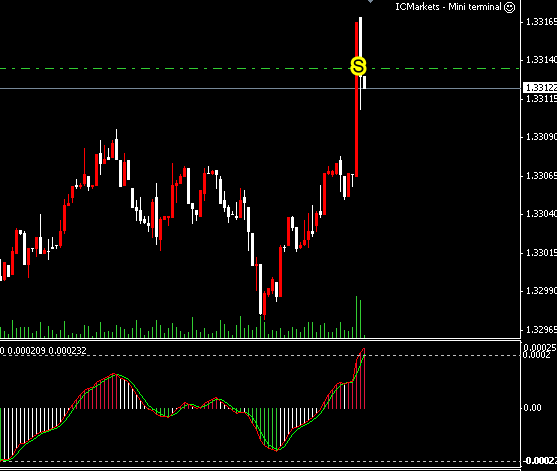Image resolution: width=557 pixels, height=471 pixels.
Task: Select the green dashed order level line
Action: 260,68
